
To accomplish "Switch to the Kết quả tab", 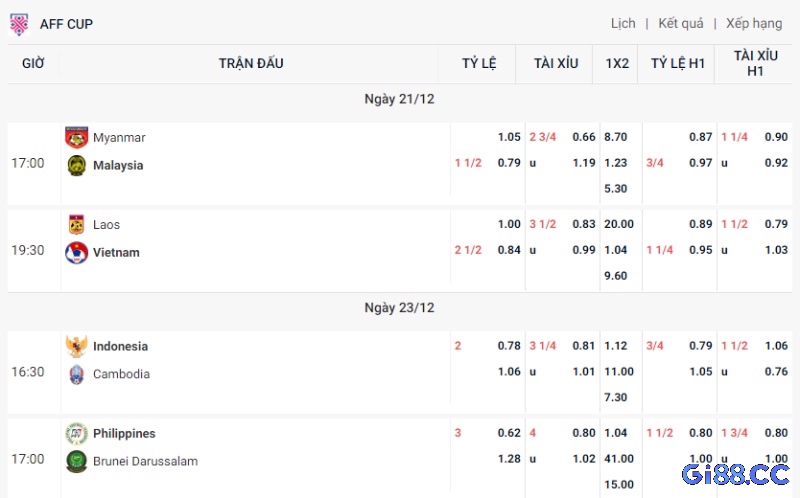I will (x=680, y=23).
